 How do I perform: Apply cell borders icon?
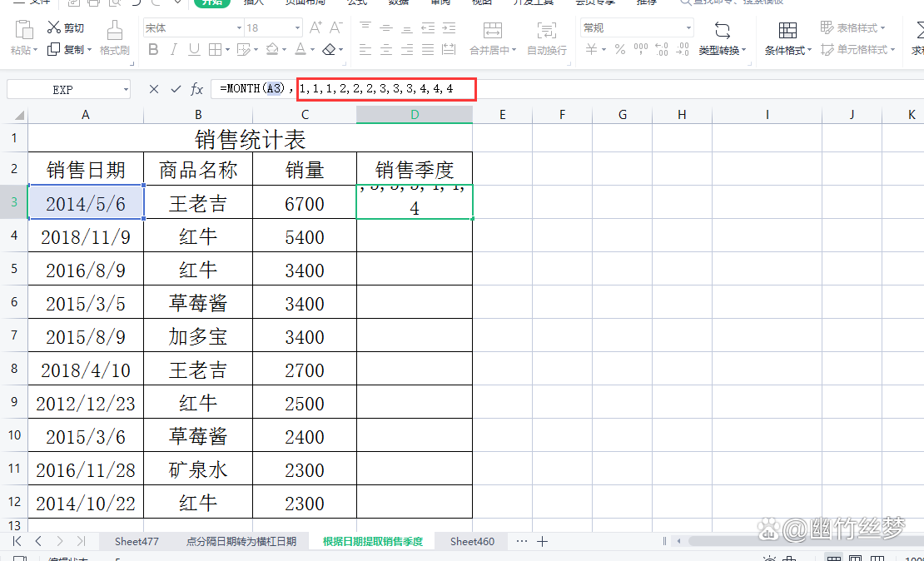click(x=215, y=50)
